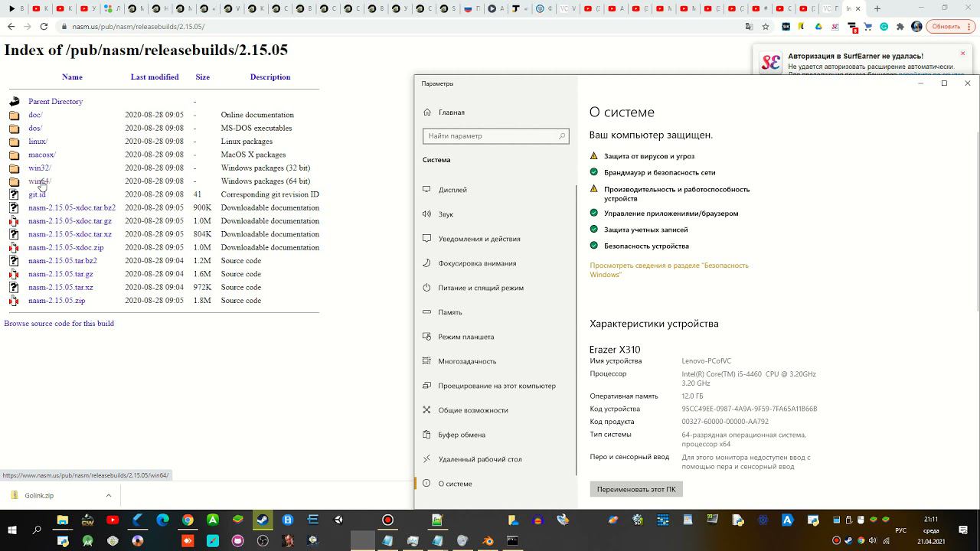Click the search magnifier in Settings

pos(561,136)
